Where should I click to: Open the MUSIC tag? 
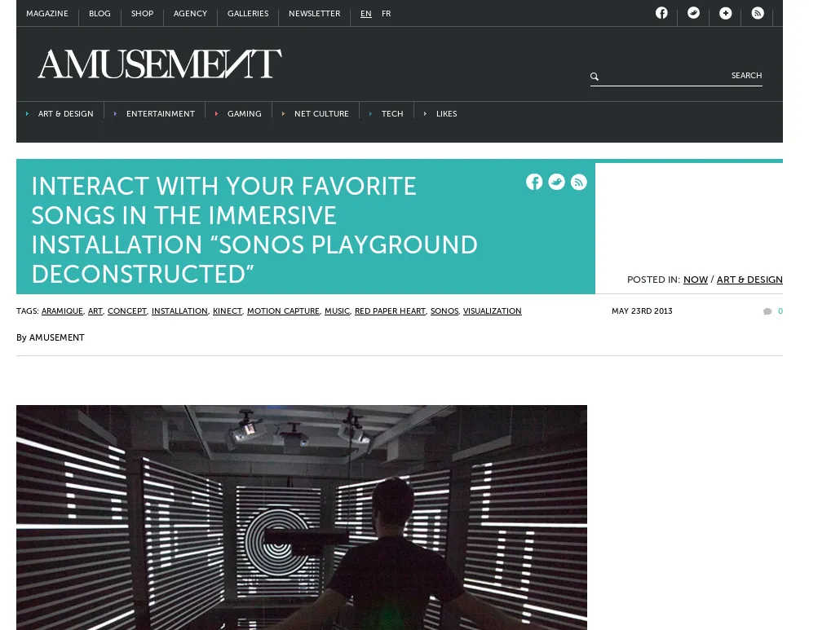(x=337, y=311)
